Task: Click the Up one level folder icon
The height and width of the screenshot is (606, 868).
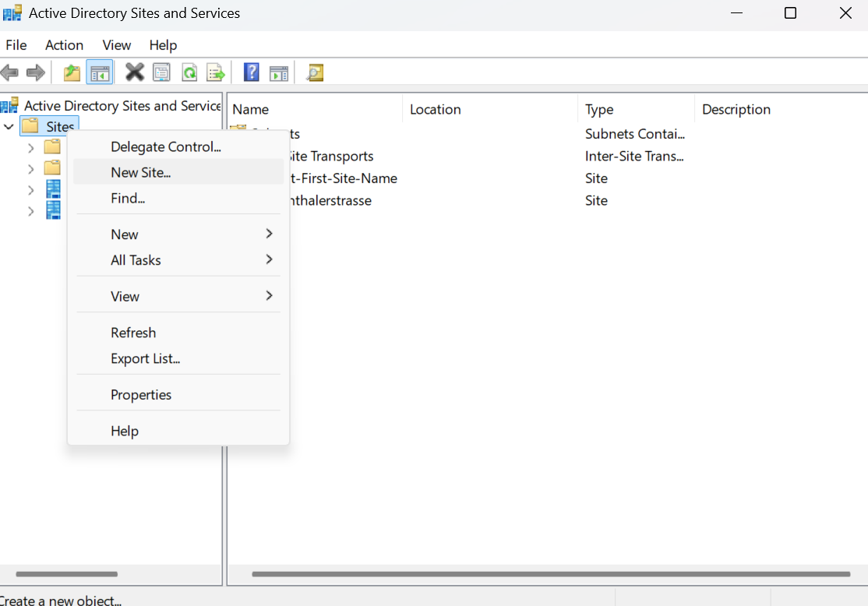Action: pyautogui.click(x=72, y=72)
